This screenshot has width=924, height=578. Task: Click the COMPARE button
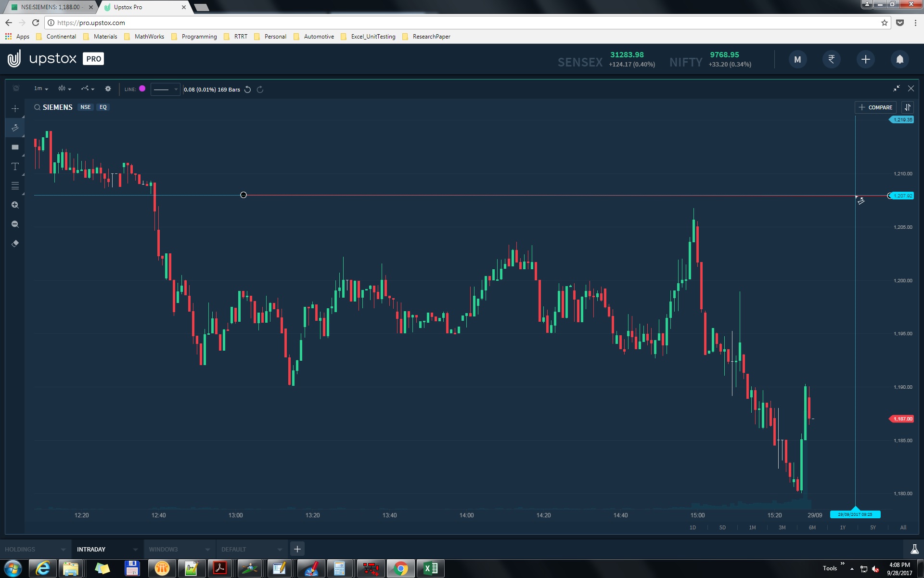tap(875, 107)
